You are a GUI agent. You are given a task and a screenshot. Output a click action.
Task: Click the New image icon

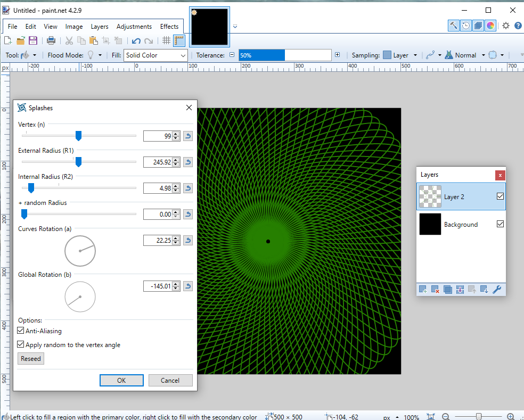pos(7,41)
